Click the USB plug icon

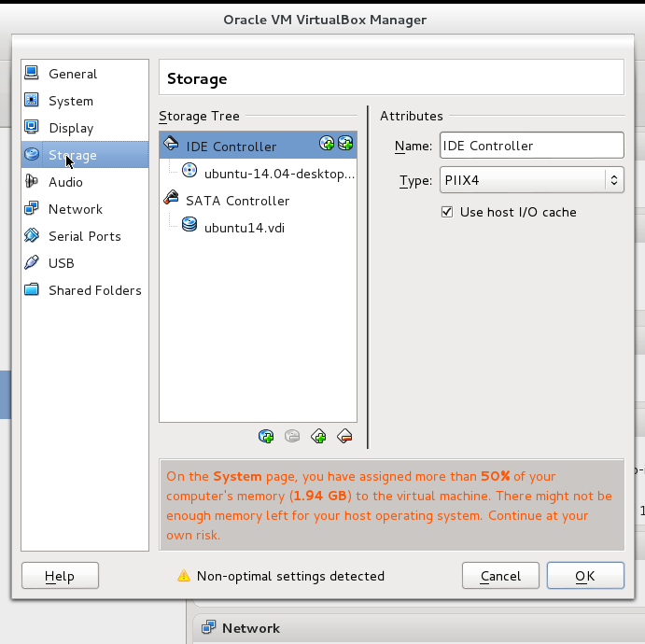pos(32,262)
